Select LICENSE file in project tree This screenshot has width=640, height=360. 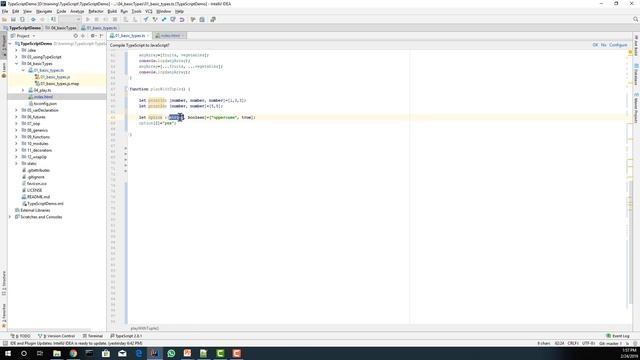pyautogui.click(x=32, y=190)
